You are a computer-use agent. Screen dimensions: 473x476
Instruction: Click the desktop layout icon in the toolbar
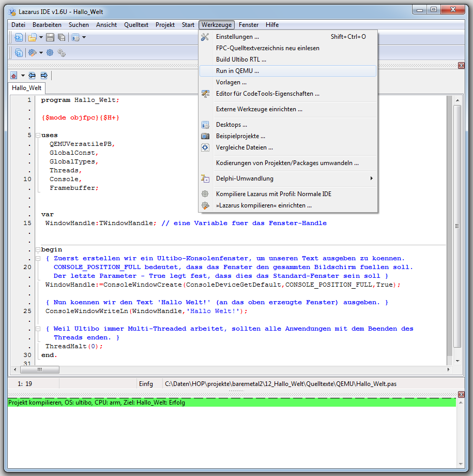pos(75,37)
